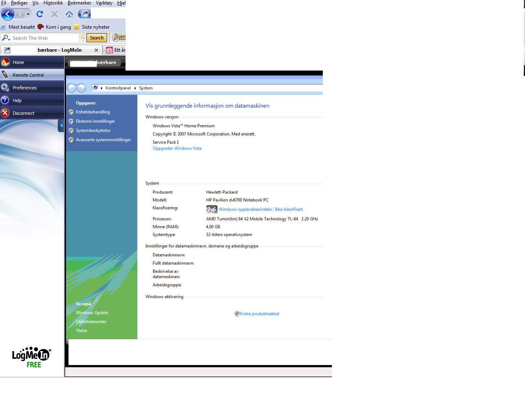Open Avanserte systeminnstillinger task link
This screenshot has height=420, width=525.
click(x=103, y=139)
